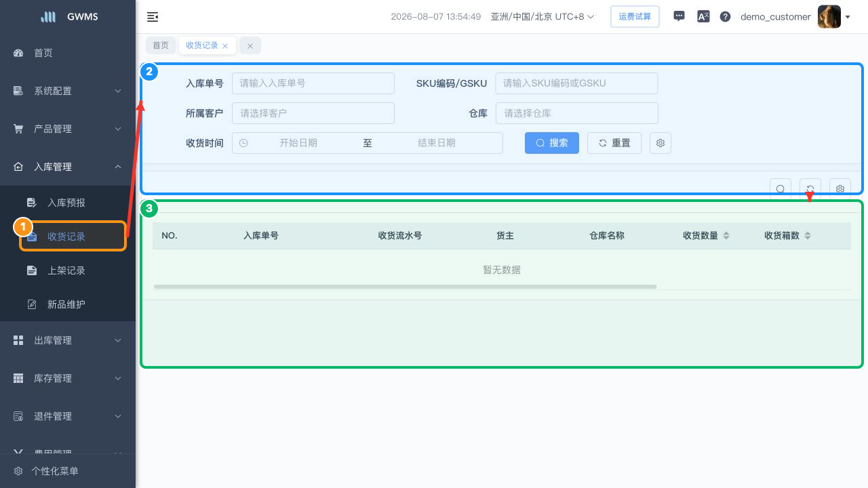Image resolution: width=868 pixels, height=488 pixels.
Task: Open the 仓库 select dropdown
Action: tap(576, 113)
